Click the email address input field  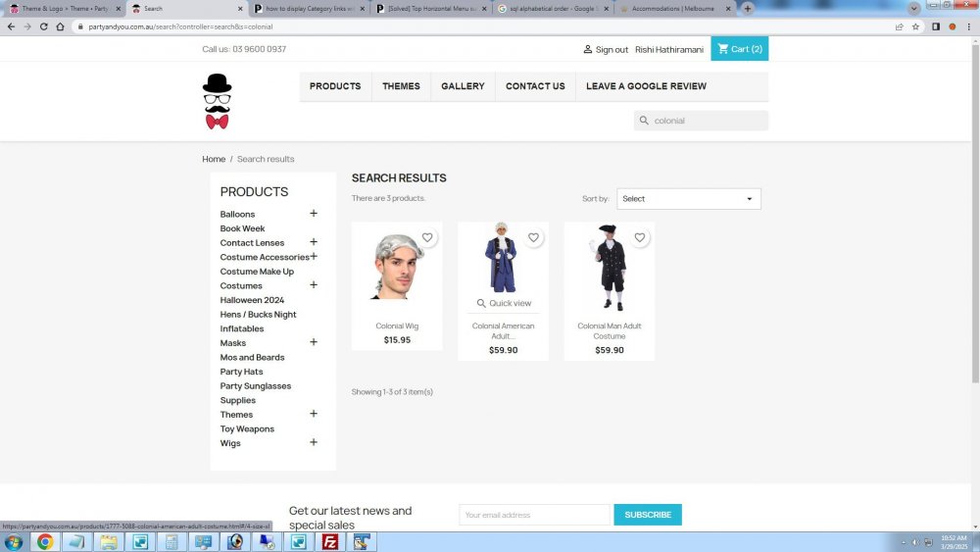click(x=534, y=515)
